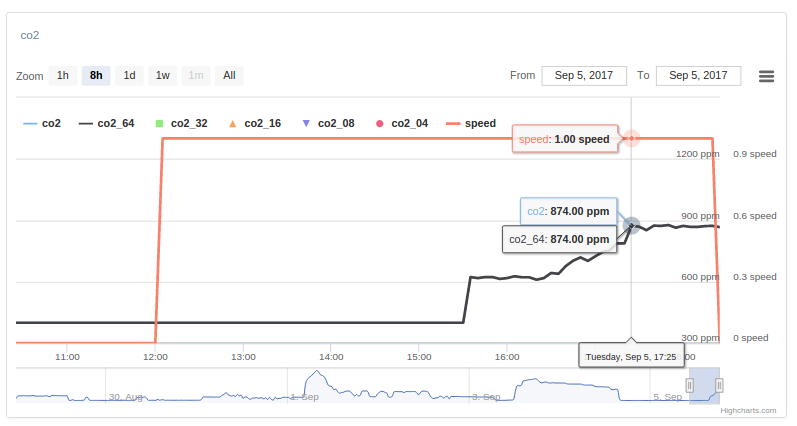This screenshot has width=797, height=426.
Task: Open the chart context hamburger menu
Action: (x=767, y=76)
